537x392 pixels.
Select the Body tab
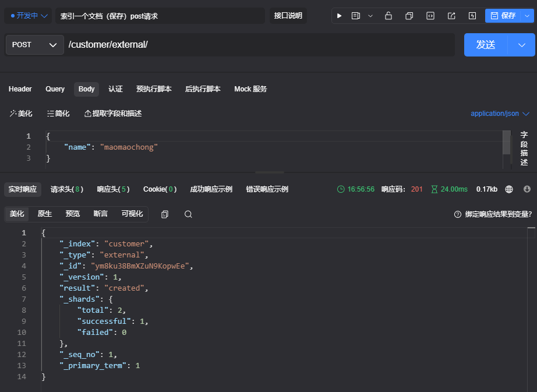pyautogui.click(x=86, y=89)
